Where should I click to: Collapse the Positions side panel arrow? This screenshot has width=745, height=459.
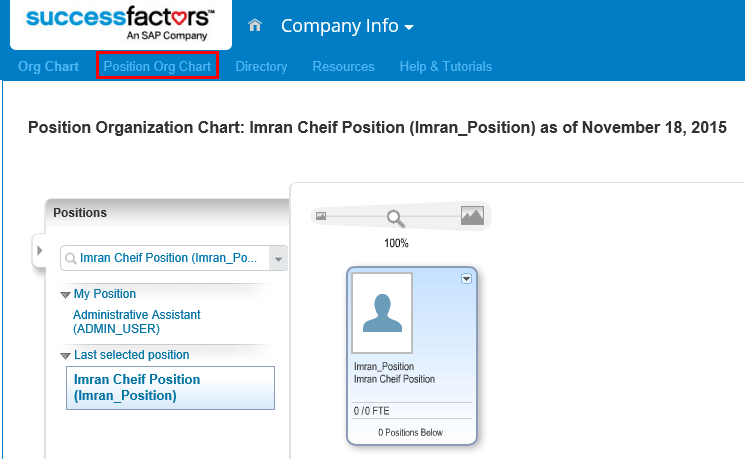[39, 250]
